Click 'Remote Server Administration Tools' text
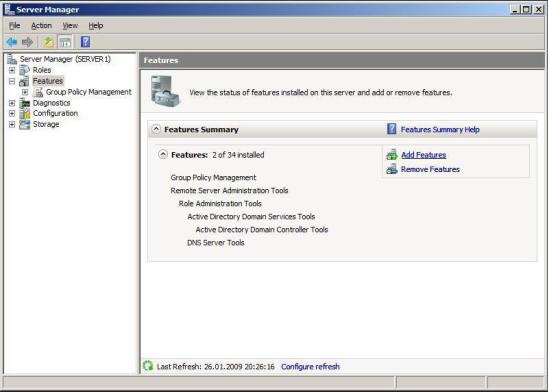The width and height of the screenshot is (548, 392). tap(229, 190)
